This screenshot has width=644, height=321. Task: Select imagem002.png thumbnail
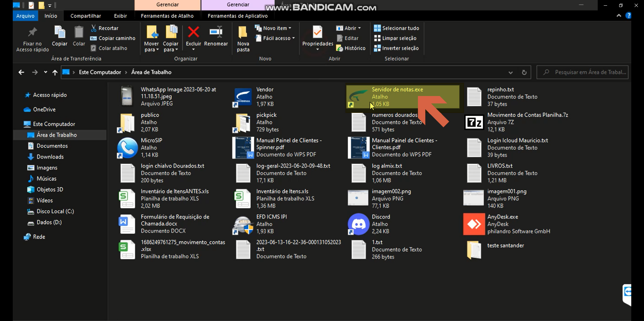point(358,198)
